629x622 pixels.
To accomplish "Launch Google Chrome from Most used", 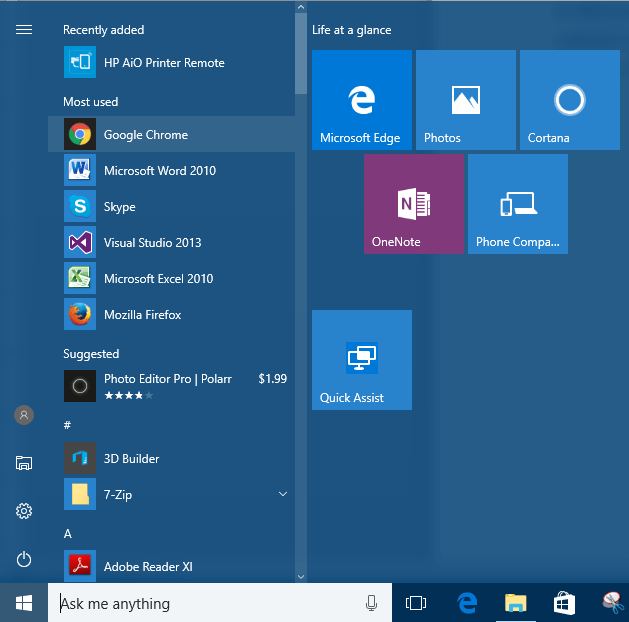I will [146, 135].
